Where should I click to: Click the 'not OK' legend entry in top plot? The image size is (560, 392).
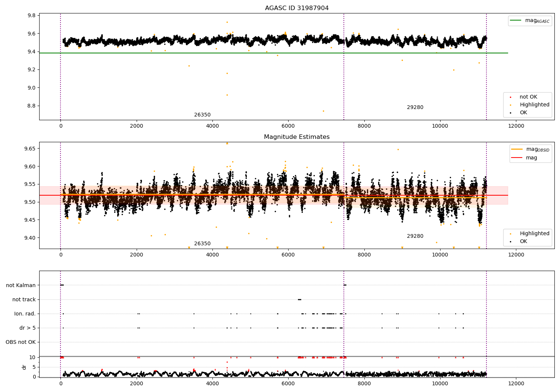click(x=528, y=97)
